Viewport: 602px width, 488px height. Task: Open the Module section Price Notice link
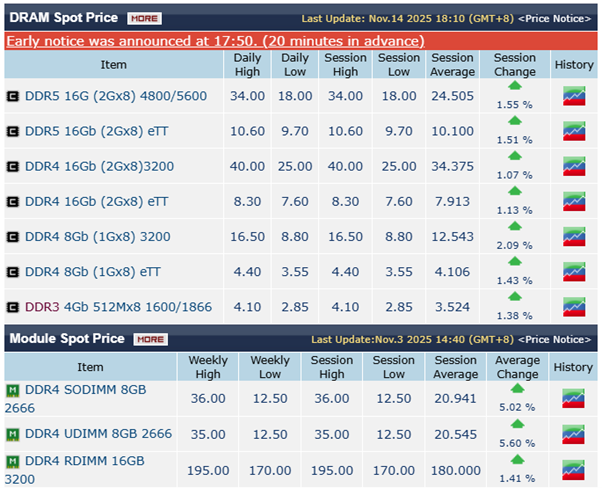[x=556, y=340]
